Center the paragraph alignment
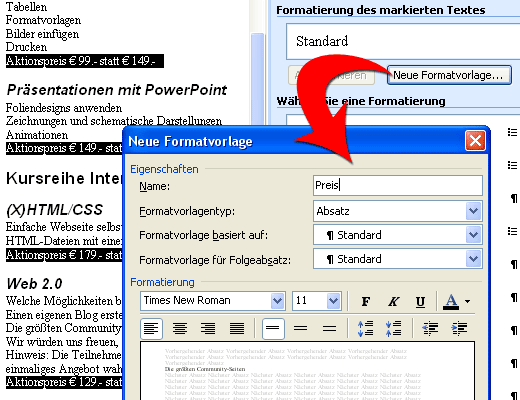This screenshot has height=400, width=520. click(x=180, y=329)
